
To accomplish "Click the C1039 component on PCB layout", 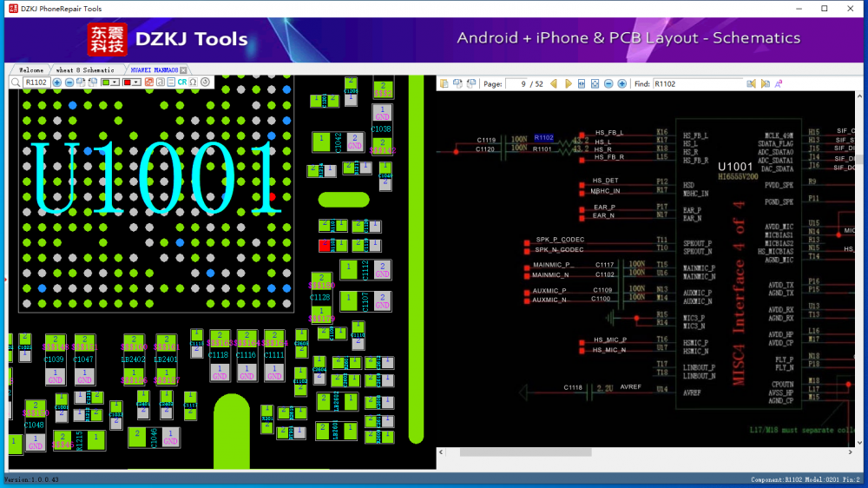I will (55, 359).
